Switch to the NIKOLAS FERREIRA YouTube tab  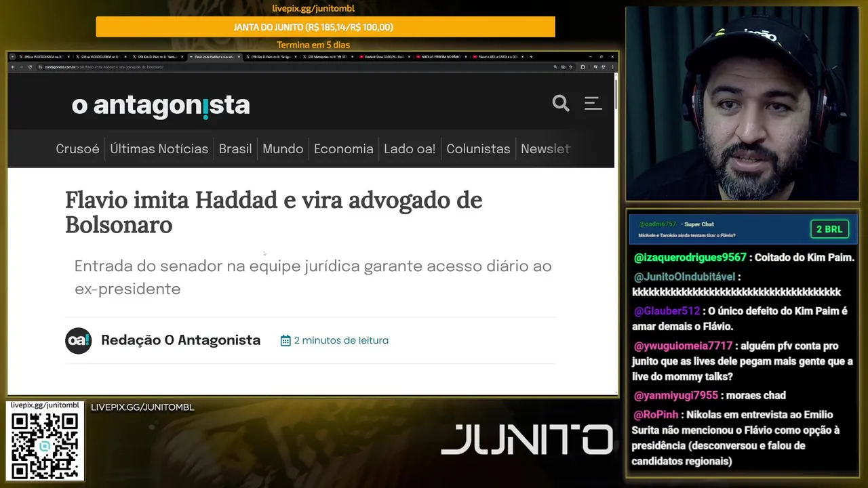441,56
